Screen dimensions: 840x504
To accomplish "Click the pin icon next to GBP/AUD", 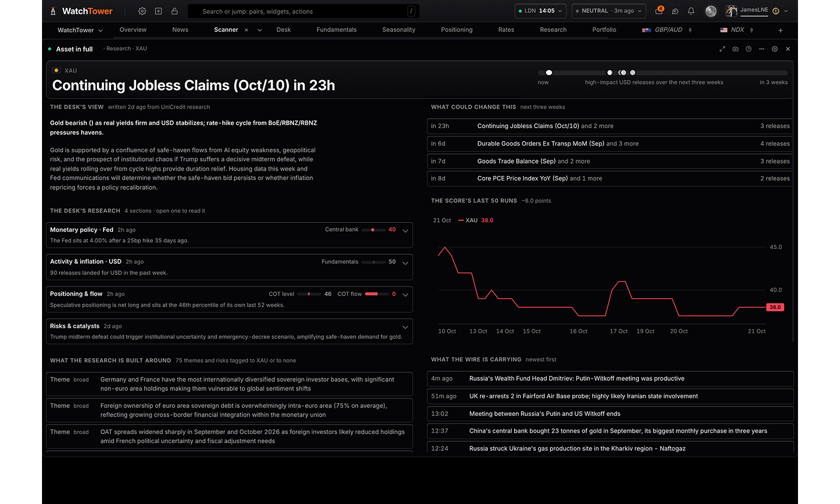I will point(690,30).
